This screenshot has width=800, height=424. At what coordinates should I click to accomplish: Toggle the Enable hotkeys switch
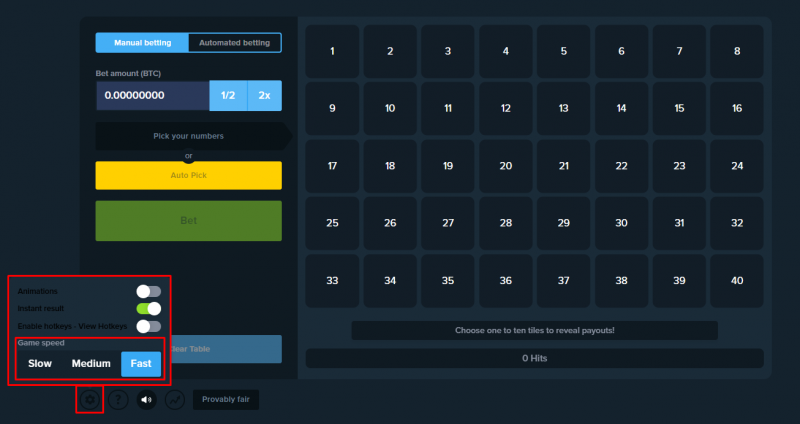click(x=148, y=326)
